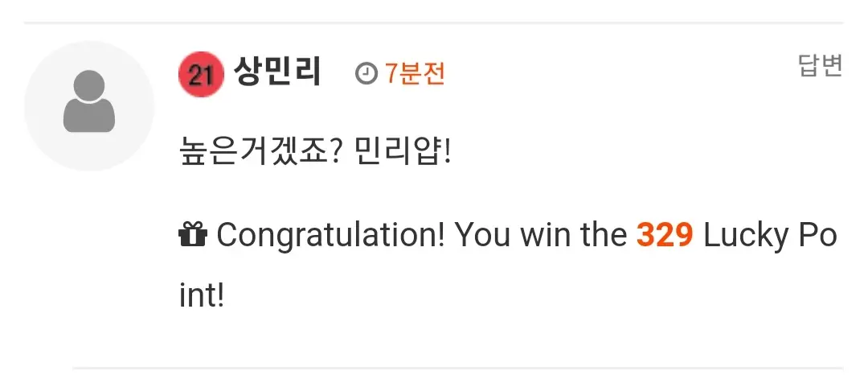Select the wrapped text "int!"
The image size is (868, 379).
click(202, 296)
